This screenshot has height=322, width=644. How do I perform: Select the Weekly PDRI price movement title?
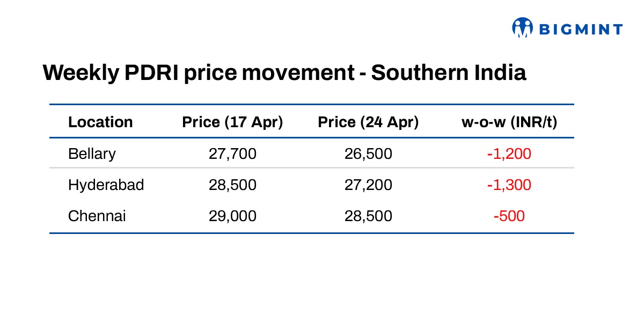284,72
